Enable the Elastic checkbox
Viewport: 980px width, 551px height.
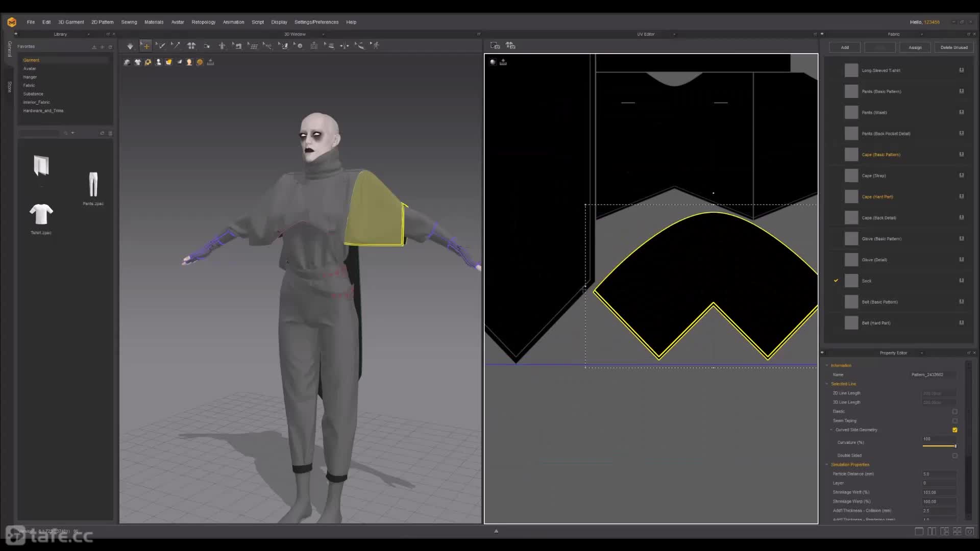coord(954,412)
